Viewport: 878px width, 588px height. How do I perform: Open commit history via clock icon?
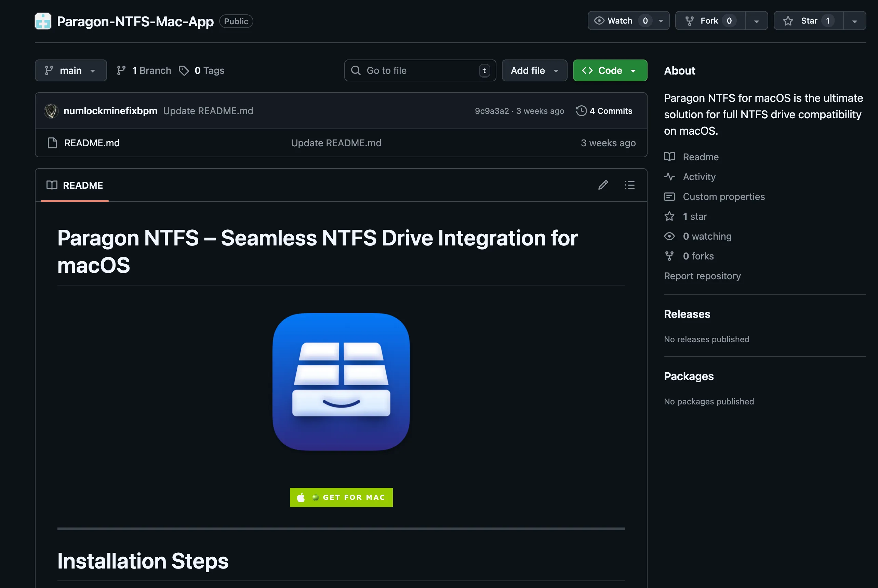tap(581, 111)
